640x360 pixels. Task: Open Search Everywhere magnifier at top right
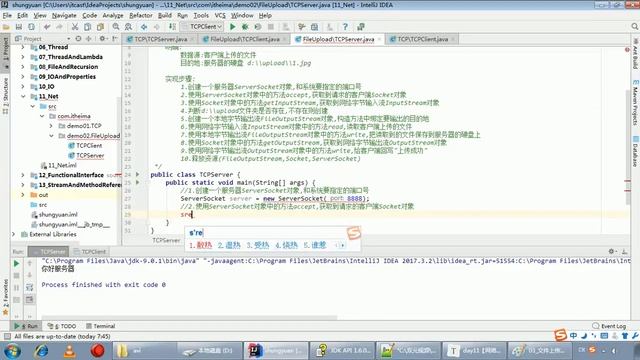(x=635, y=27)
